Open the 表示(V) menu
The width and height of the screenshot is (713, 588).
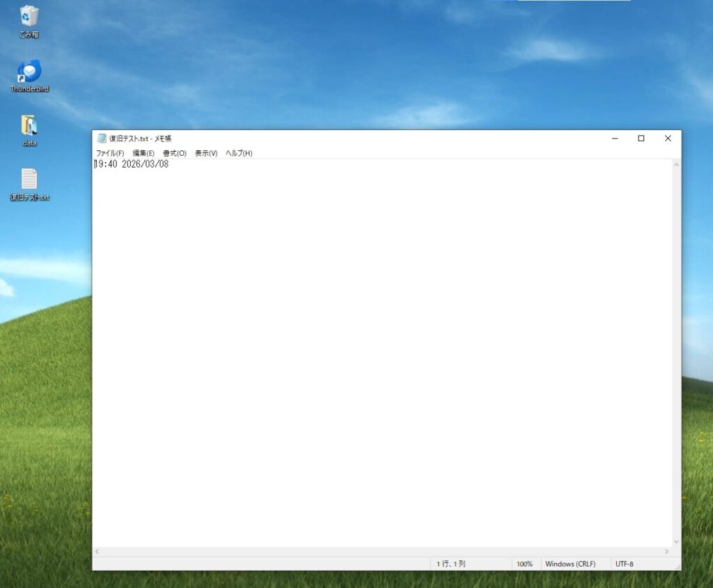(x=206, y=153)
